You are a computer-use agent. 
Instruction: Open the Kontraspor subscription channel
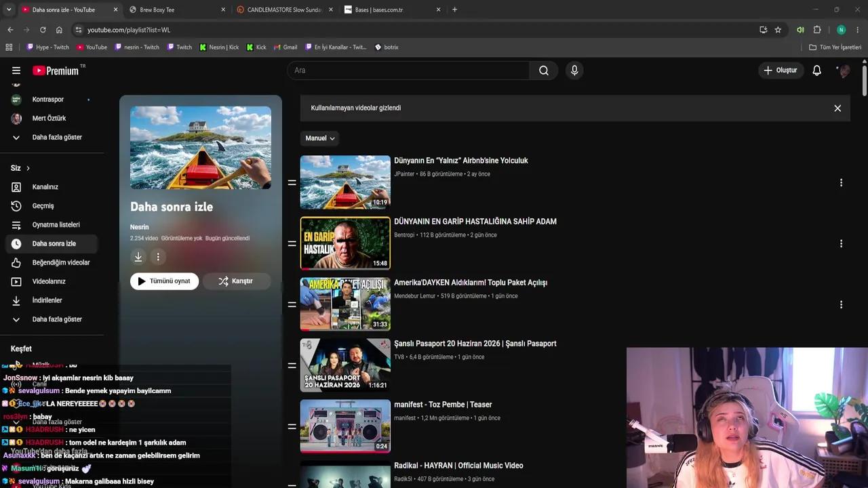[51, 100]
